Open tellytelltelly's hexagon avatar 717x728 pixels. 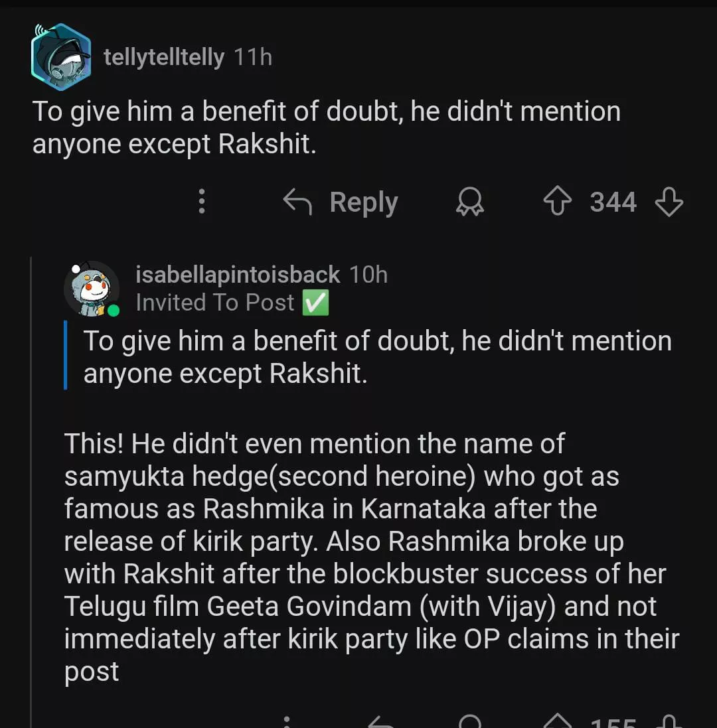tap(60, 57)
